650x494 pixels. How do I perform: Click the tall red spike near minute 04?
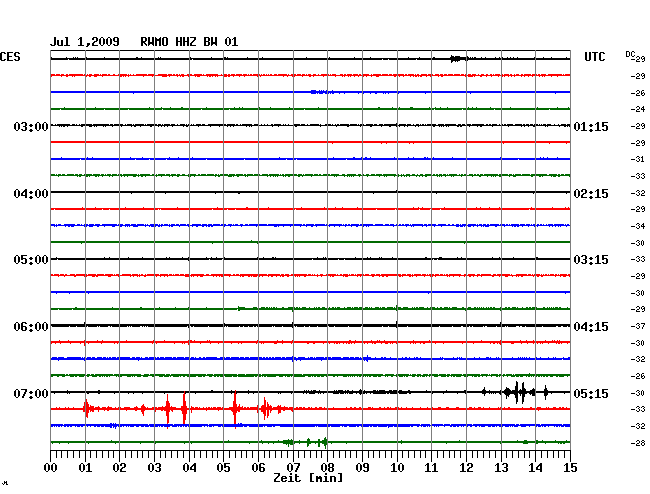(x=184, y=409)
